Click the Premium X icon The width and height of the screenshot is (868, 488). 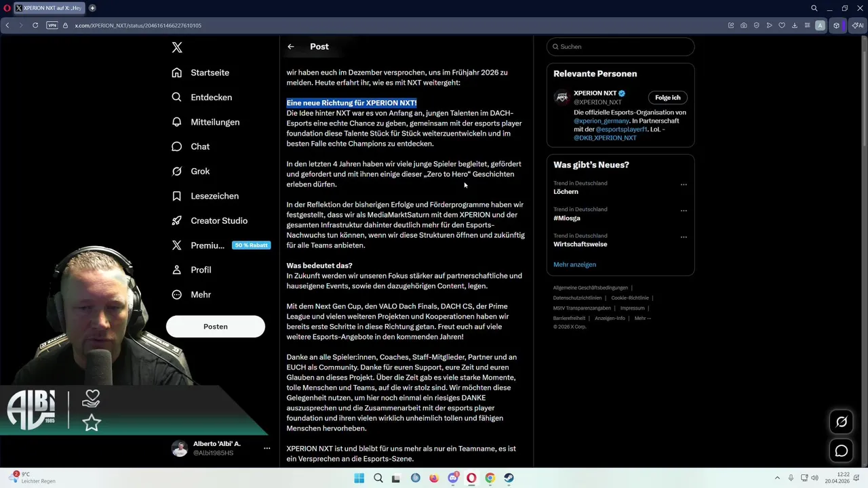[x=177, y=245]
